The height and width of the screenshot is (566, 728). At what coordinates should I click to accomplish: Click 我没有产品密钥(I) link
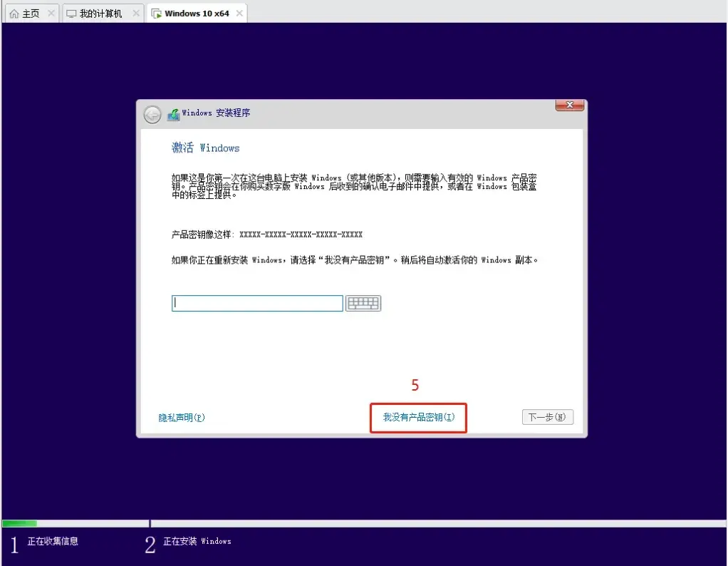click(418, 417)
